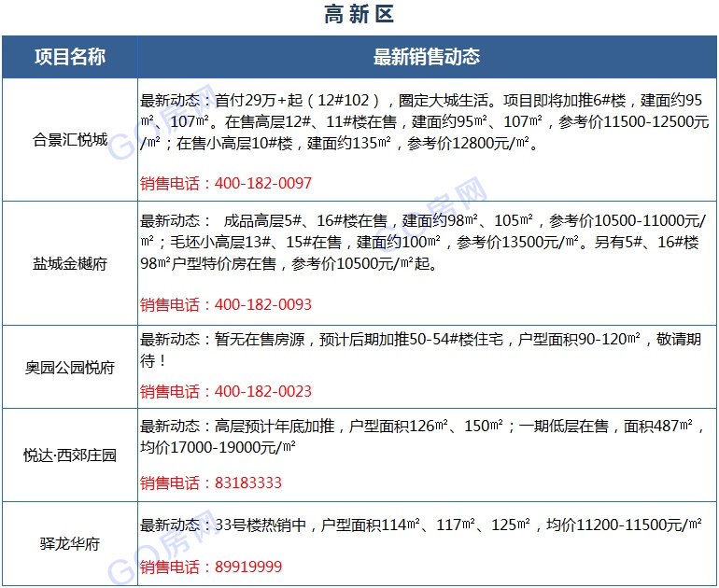The width and height of the screenshot is (719, 588).
Task: Click the text 参考价12800元/㎡
Action: pos(468,144)
